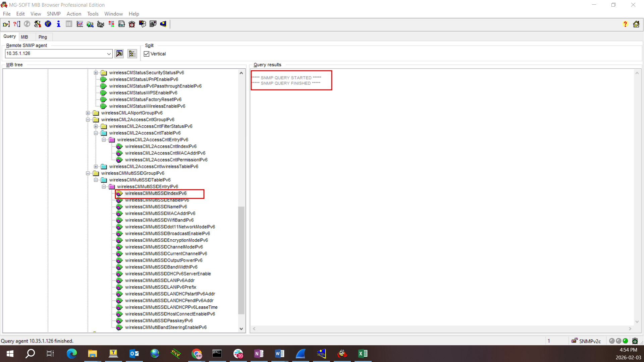This screenshot has width=644, height=362.
Task: Collapse the wirelessCMMultiSSIDGroupIPv6 node
Action: (x=88, y=173)
